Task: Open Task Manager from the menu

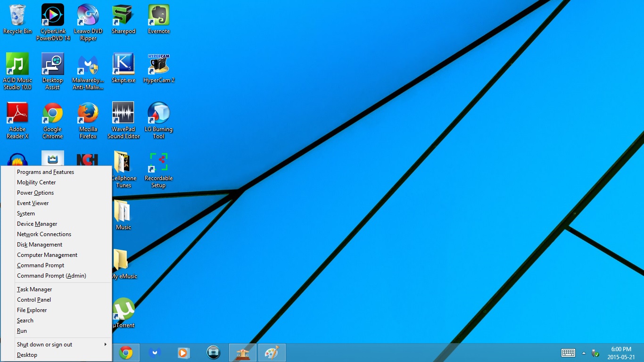Action: coord(56,289)
